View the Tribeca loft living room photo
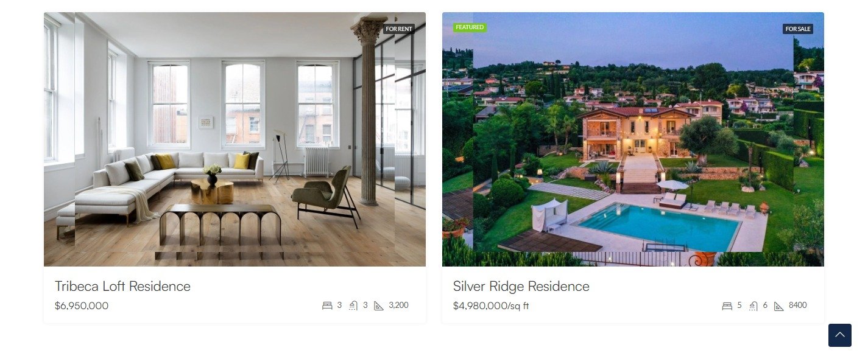 (235, 139)
